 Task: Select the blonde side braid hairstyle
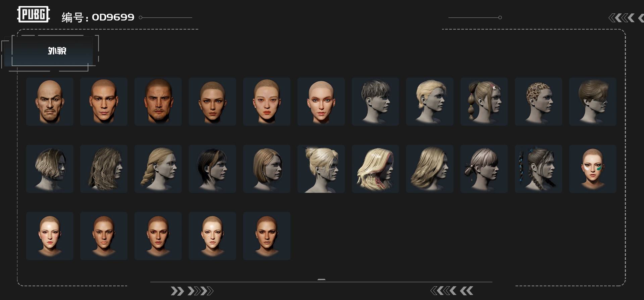[158, 169]
